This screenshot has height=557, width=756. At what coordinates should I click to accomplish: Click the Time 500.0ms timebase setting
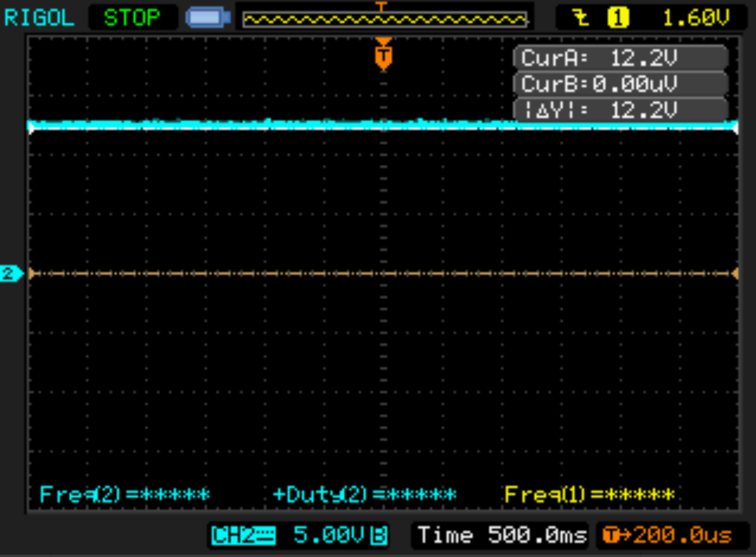pos(500,536)
